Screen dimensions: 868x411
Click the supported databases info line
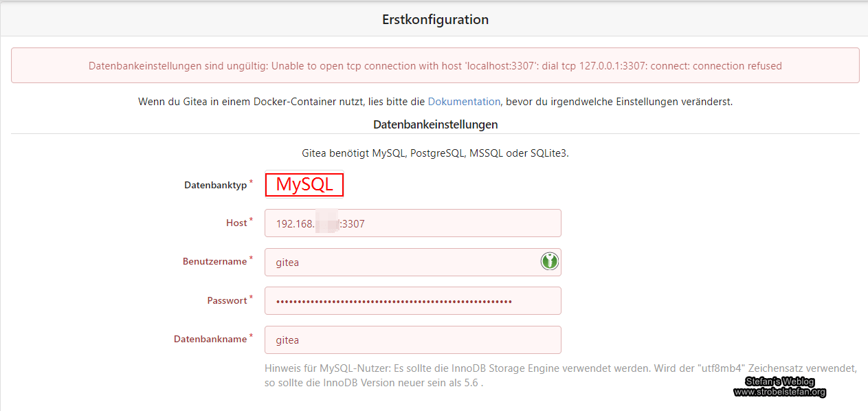(435, 153)
